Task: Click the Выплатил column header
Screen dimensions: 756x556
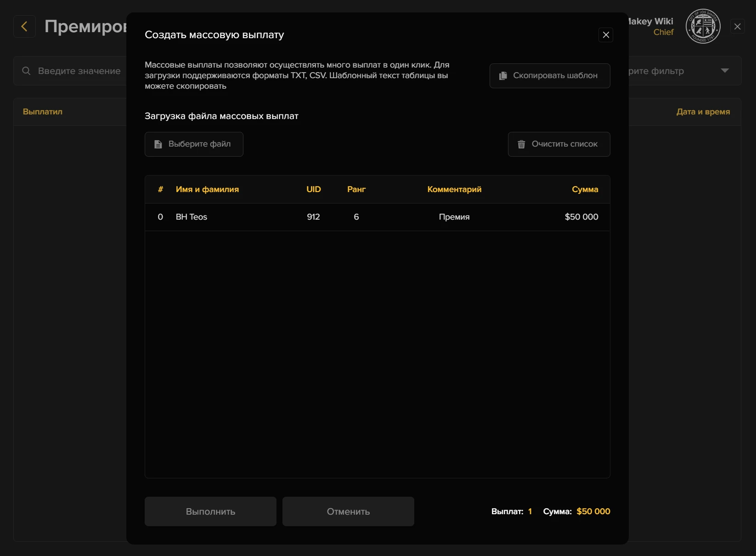Action: pyautogui.click(x=43, y=112)
